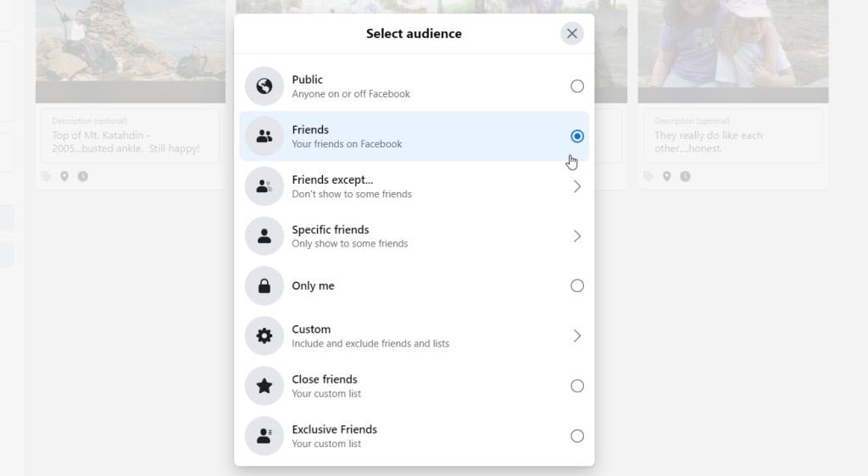Choose the Public audience label
This screenshot has width=868, height=476.
click(x=307, y=80)
